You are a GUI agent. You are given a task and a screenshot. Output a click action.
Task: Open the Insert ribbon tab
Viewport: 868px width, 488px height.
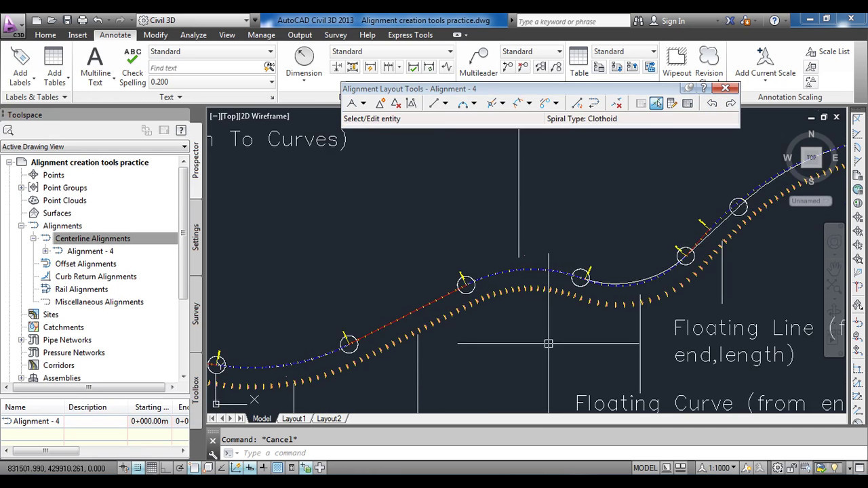coord(77,35)
